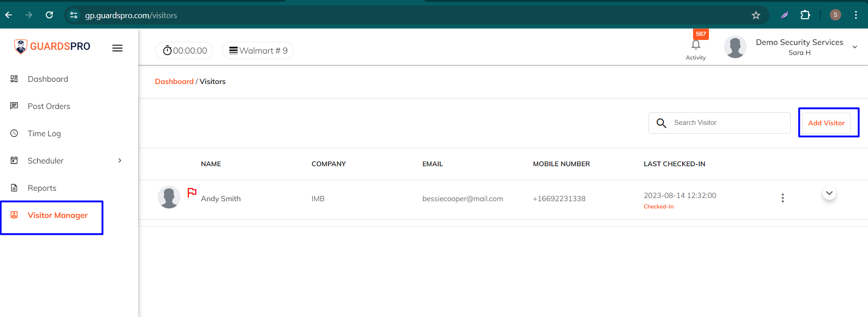Click the red flag icon next to Andy Smith
The width and height of the screenshot is (868, 317).
click(x=192, y=192)
